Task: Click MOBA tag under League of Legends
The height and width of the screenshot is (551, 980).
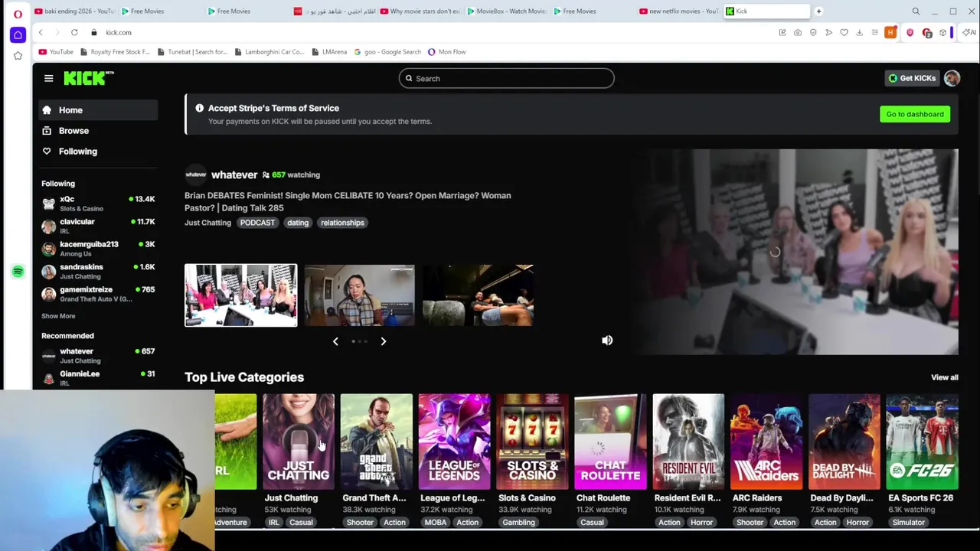Action: pos(436,523)
